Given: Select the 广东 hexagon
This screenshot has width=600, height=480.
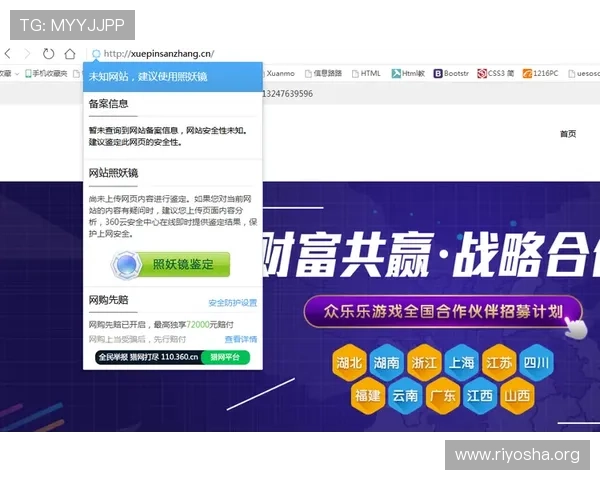Looking at the screenshot, I should (x=442, y=395).
